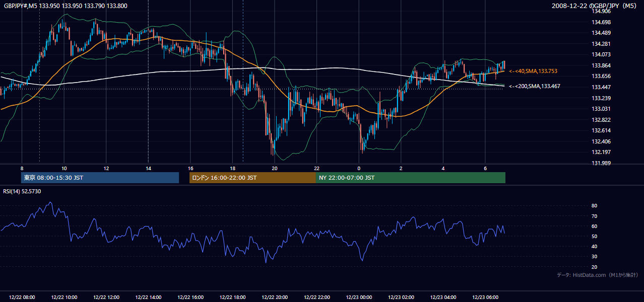Viewport: 644px width, 302px height.
Task: Click RSI scale label 30
Action: coord(595,256)
